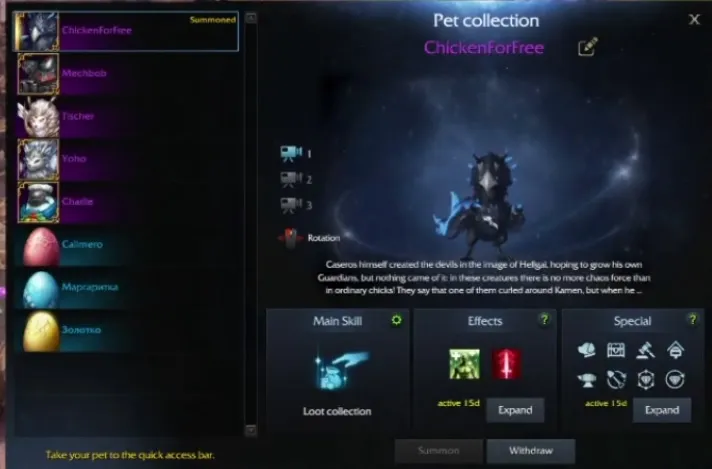Expand the Special panel
Viewport: 712px width, 469px height.
662,410
